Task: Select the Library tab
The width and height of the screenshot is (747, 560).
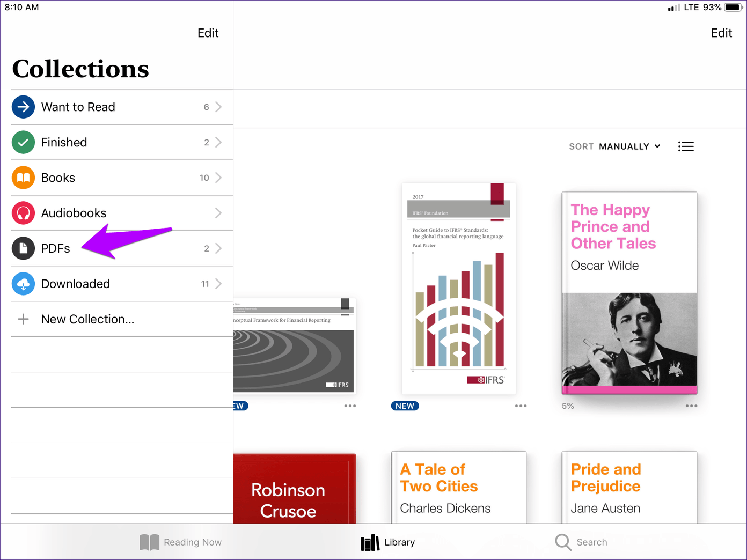Action: (x=388, y=542)
